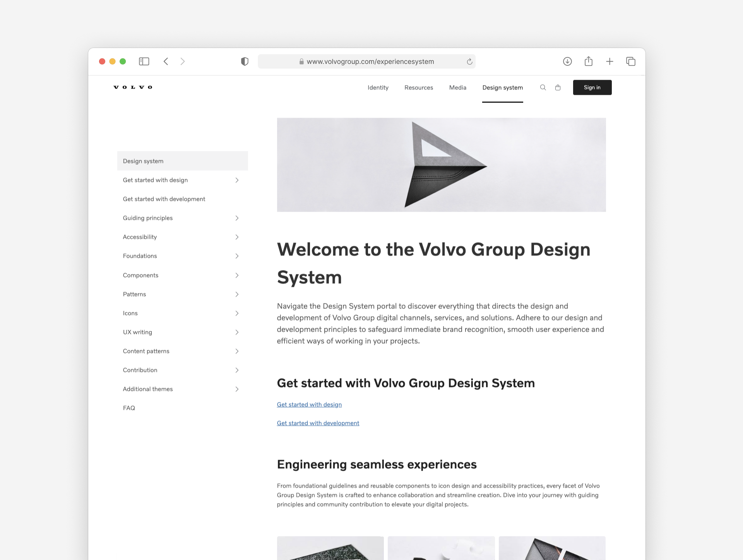Close the window with the red button
Viewport: 743px width, 560px height.
pos(102,61)
